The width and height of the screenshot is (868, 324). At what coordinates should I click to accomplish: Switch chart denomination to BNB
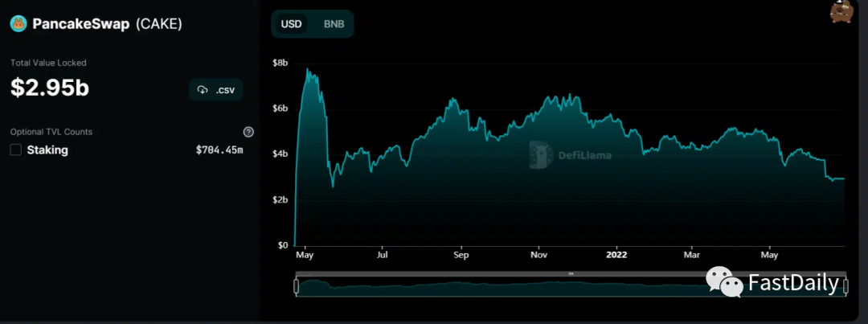[334, 24]
